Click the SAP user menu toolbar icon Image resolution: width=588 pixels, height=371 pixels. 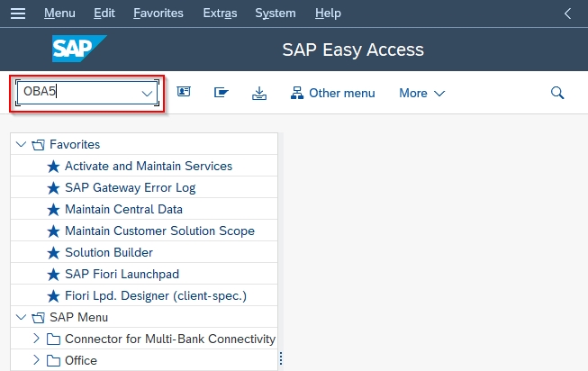pos(184,93)
